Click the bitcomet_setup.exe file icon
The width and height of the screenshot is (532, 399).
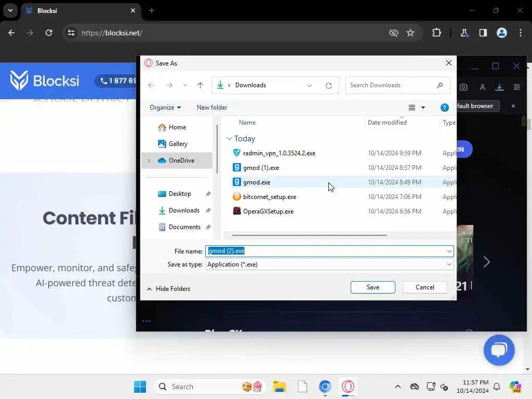tap(237, 196)
